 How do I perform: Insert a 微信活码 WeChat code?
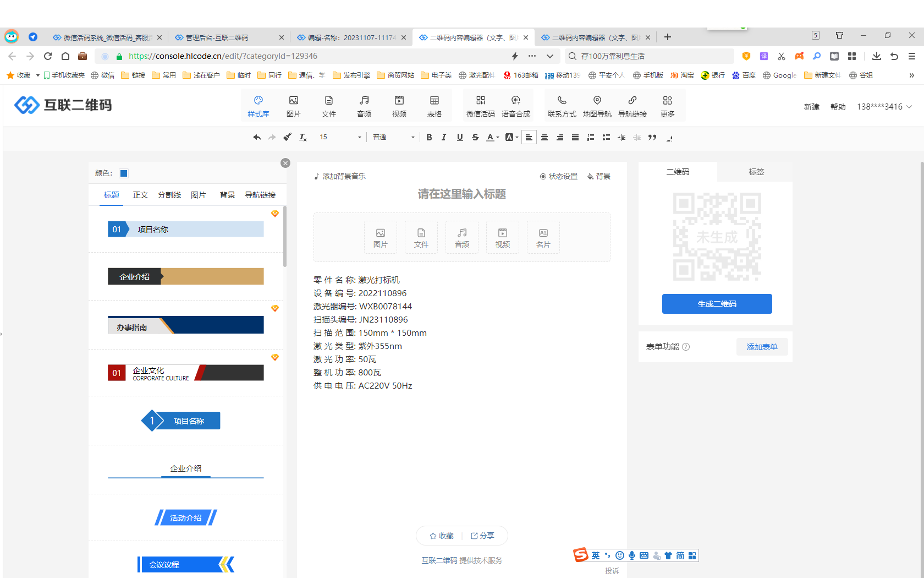click(x=480, y=106)
